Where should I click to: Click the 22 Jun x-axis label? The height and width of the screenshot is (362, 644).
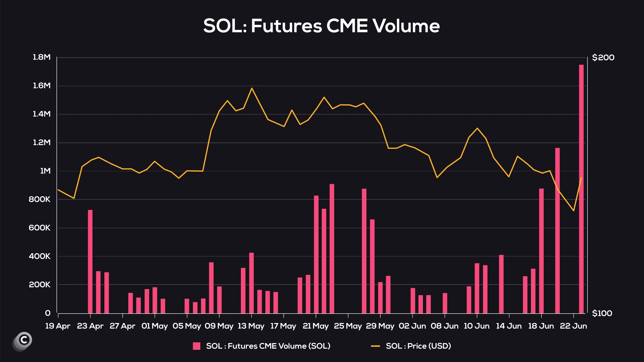click(573, 326)
